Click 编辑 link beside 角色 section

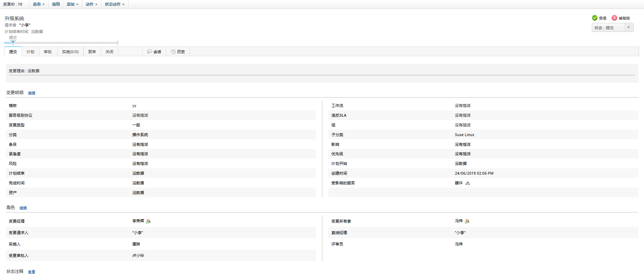click(x=23, y=208)
